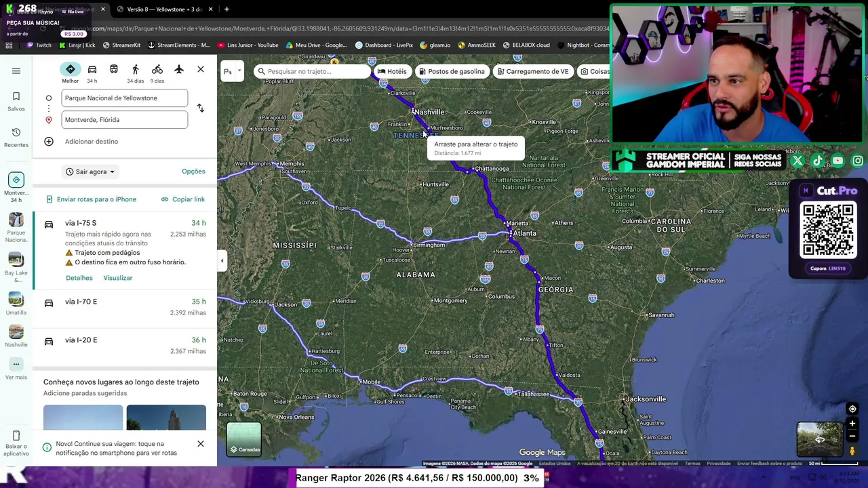The width and height of the screenshot is (868, 488).
Task: Open the browser apps grid icon
Action: [9, 45]
